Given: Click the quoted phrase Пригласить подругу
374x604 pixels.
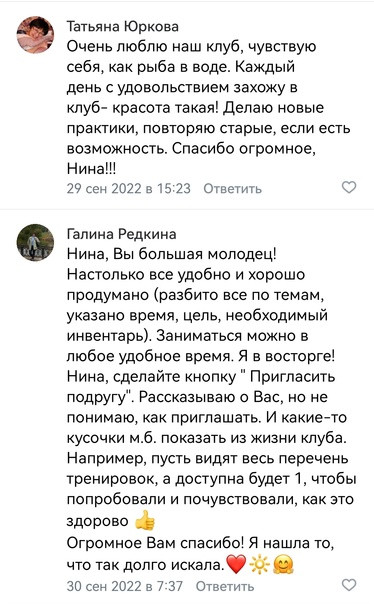Looking at the screenshot, I should tap(201, 386).
